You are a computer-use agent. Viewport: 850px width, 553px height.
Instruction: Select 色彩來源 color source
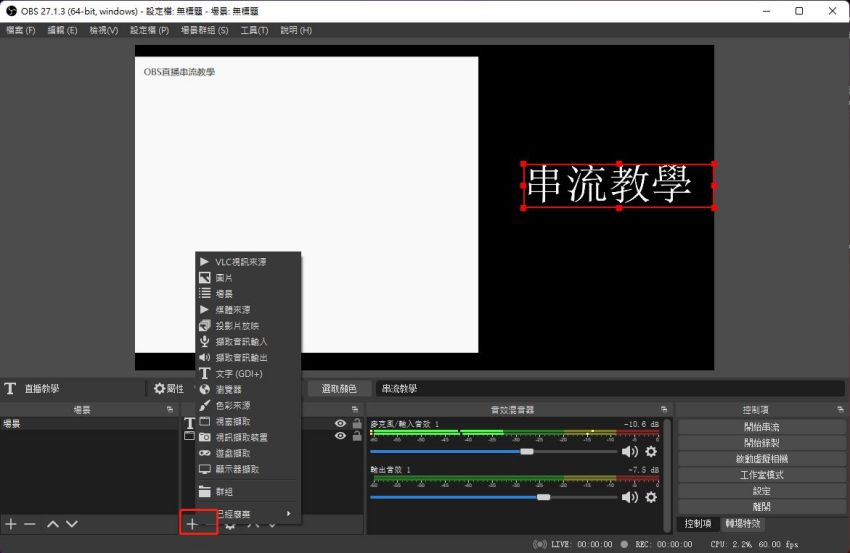coord(248,406)
